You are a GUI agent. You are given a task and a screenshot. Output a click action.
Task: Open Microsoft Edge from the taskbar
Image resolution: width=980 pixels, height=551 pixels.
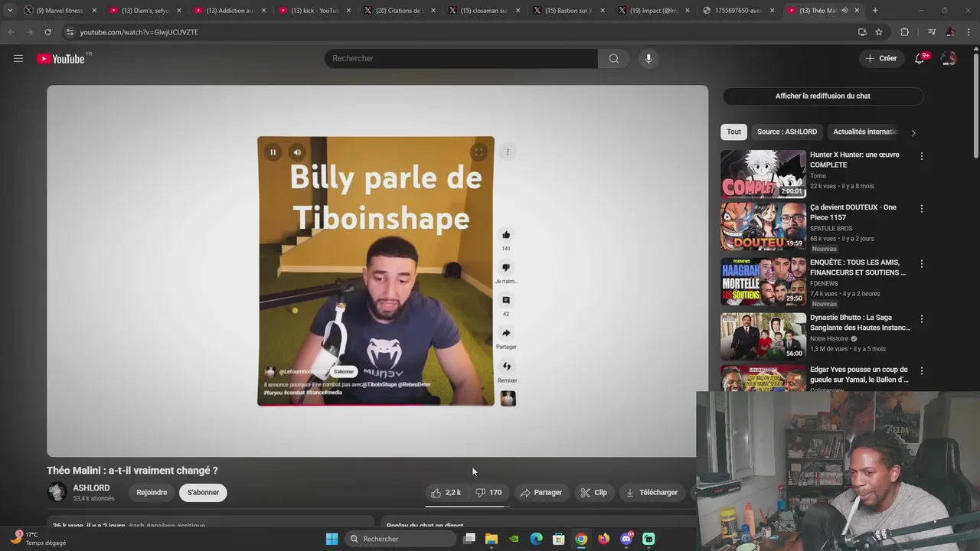click(x=536, y=539)
